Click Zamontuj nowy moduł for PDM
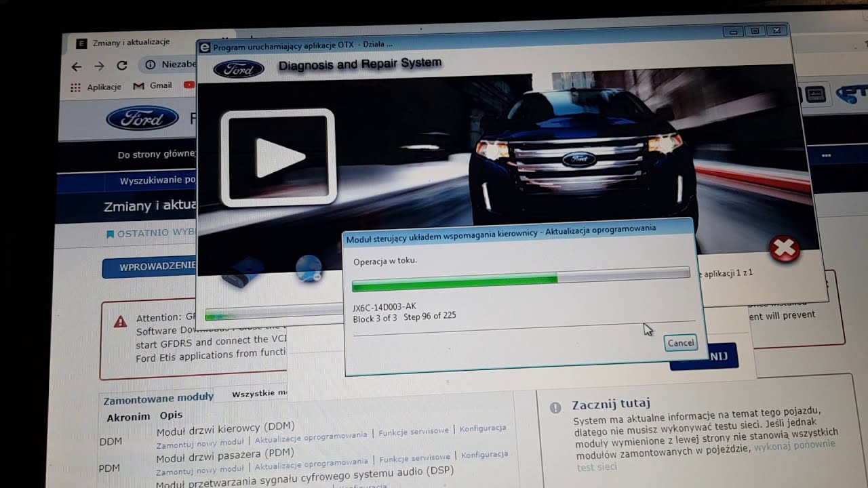This screenshot has width=868, height=488. click(x=200, y=469)
